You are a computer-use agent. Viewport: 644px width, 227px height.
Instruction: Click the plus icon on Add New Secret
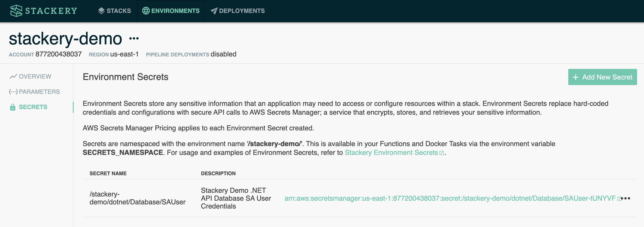coord(575,77)
